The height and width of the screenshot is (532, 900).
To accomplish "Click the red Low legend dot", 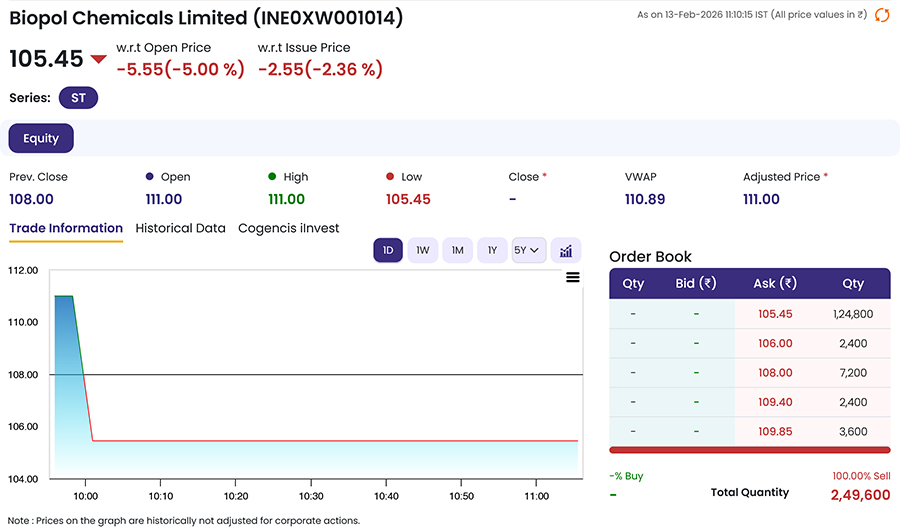I will (390, 176).
